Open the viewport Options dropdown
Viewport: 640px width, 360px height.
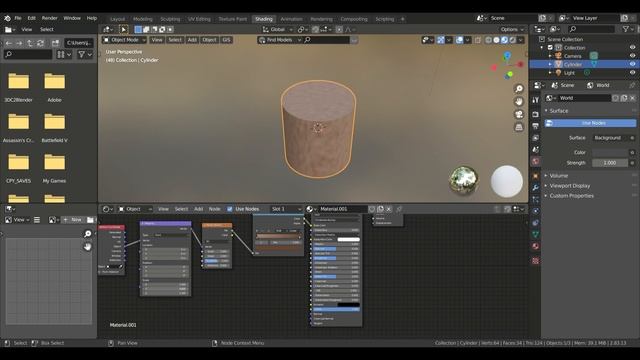click(x=512, y=29)
